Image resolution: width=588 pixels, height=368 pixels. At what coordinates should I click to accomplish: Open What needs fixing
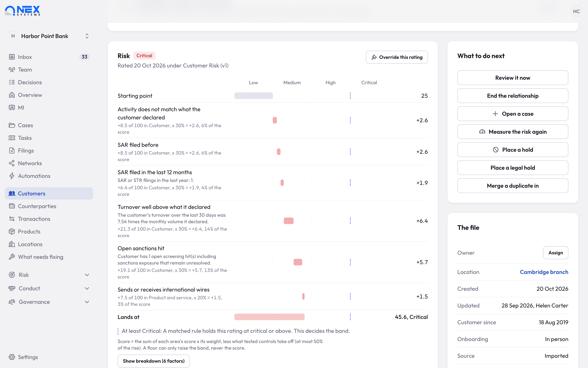click(x=49, y=257)
